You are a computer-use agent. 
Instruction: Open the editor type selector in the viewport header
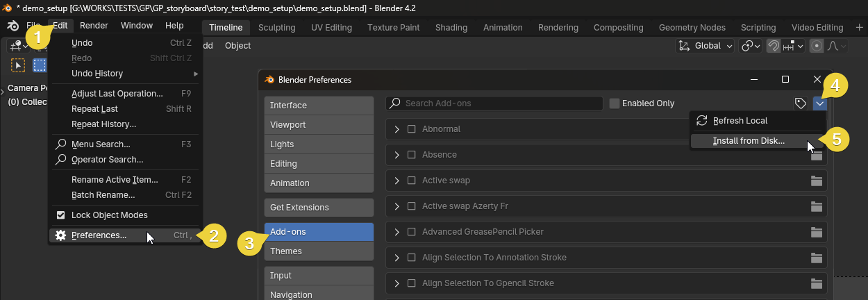click(18, 45)
